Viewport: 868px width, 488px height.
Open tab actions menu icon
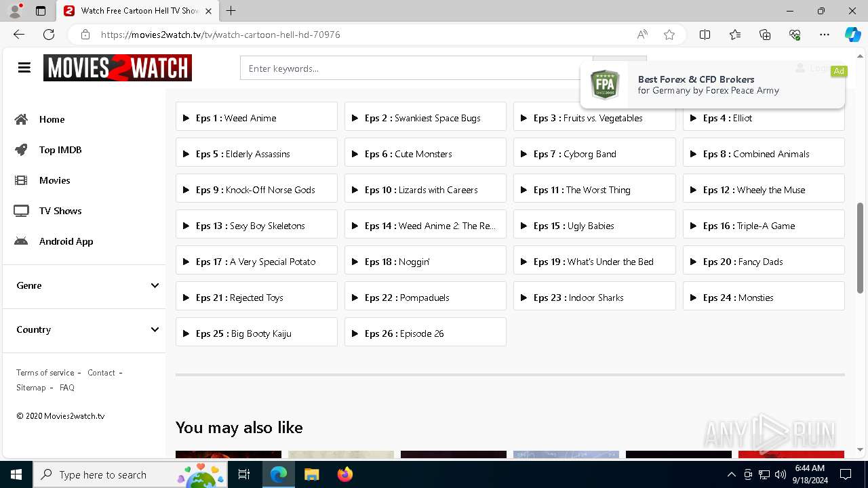41,11
